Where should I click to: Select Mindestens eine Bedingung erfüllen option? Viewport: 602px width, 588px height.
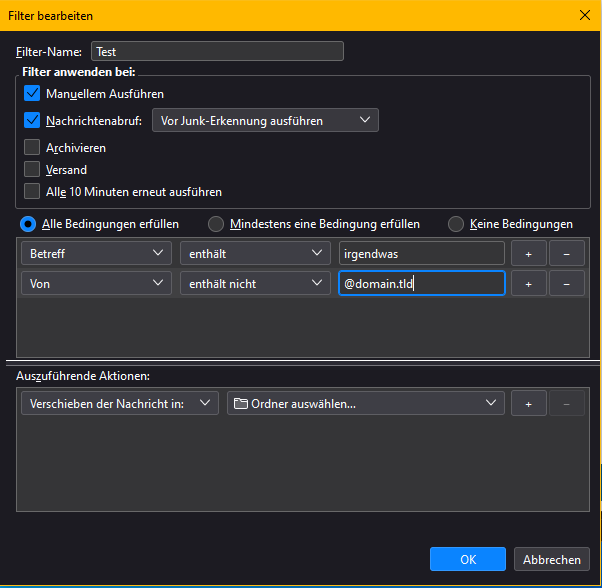[x=215, y=224]
